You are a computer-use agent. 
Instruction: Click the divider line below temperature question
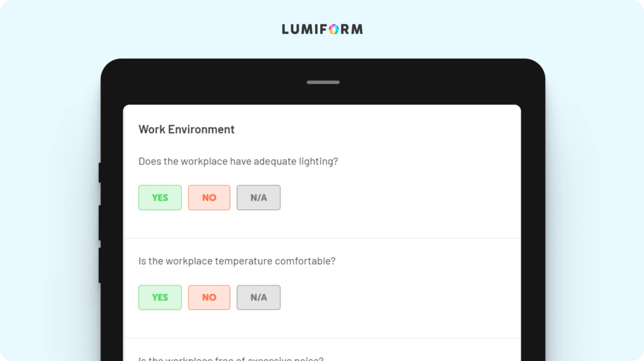(322, 338)
